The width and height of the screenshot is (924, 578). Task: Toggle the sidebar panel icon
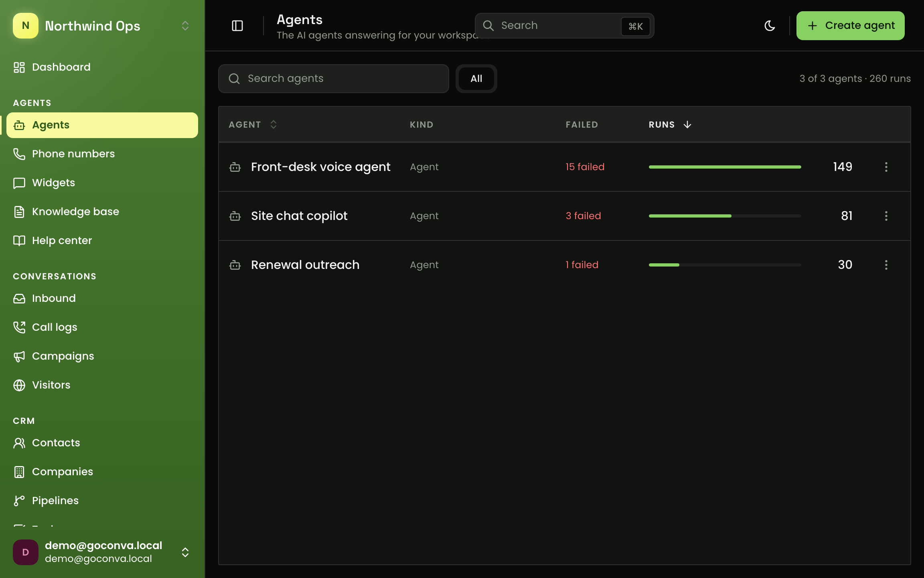237,26
